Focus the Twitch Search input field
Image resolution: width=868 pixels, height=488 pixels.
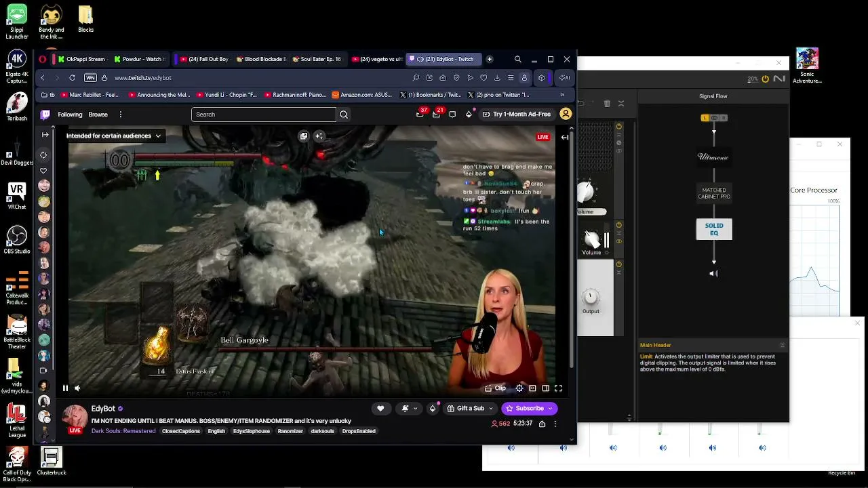[x=264, y=115]
